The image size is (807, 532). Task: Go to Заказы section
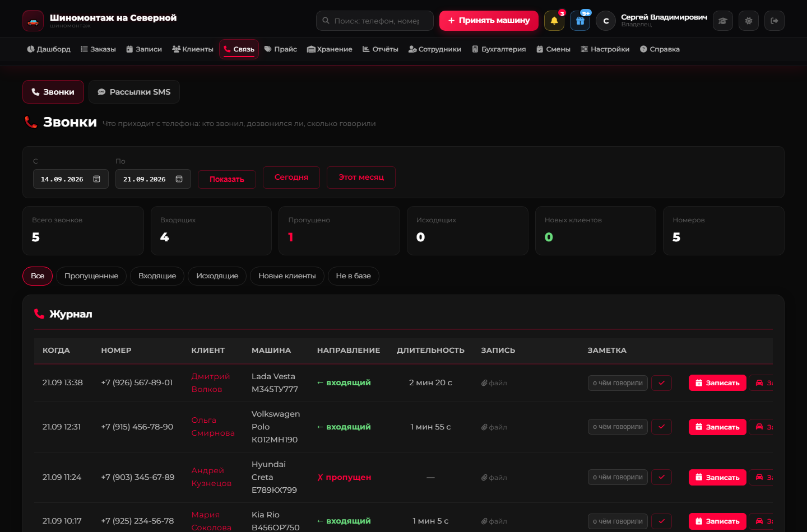tap(98, 49)
